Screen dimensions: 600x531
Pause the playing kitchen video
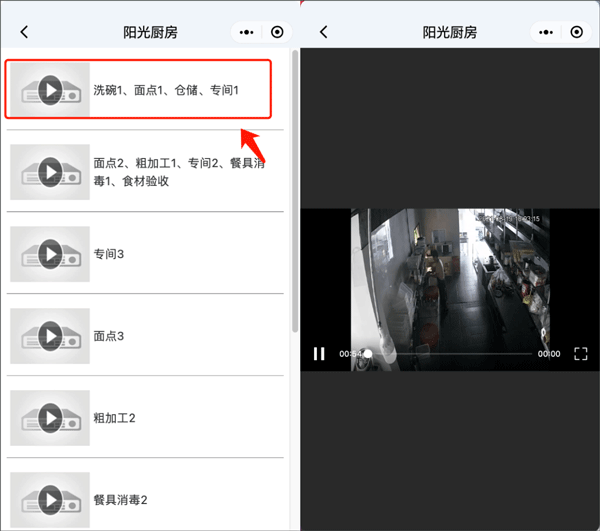(319, 353)
